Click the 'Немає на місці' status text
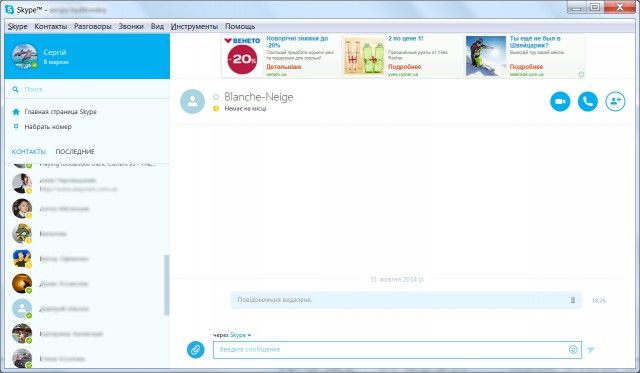Screen dimensions: 640x373 click(245, 109)
